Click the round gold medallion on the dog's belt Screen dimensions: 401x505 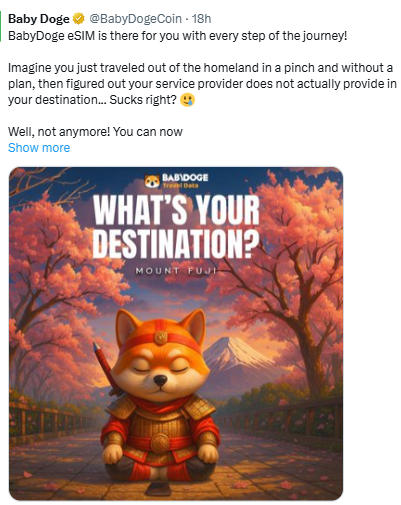click(160, 443)
